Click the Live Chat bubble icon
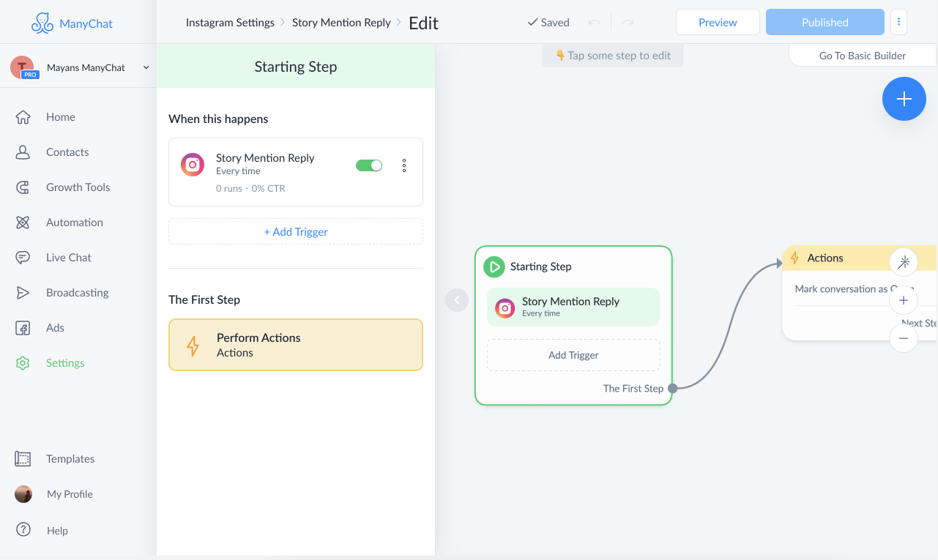 click(23, 258)
